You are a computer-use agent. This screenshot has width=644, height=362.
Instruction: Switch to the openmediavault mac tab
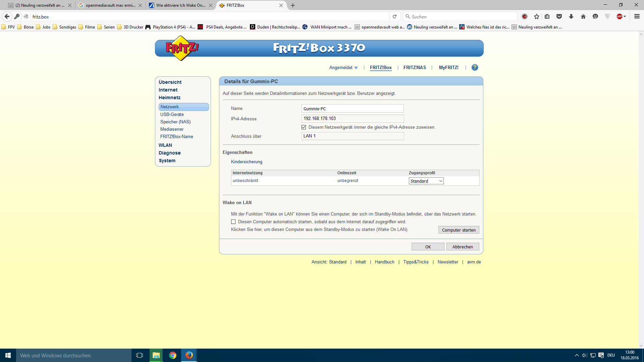(x=110, y=5)
